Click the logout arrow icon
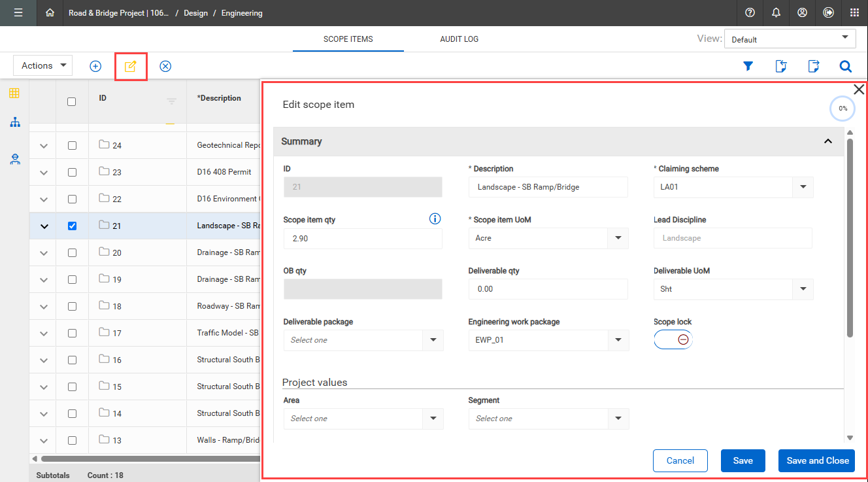The width and height of the screenshot is (868, 482). pos(828,12)
